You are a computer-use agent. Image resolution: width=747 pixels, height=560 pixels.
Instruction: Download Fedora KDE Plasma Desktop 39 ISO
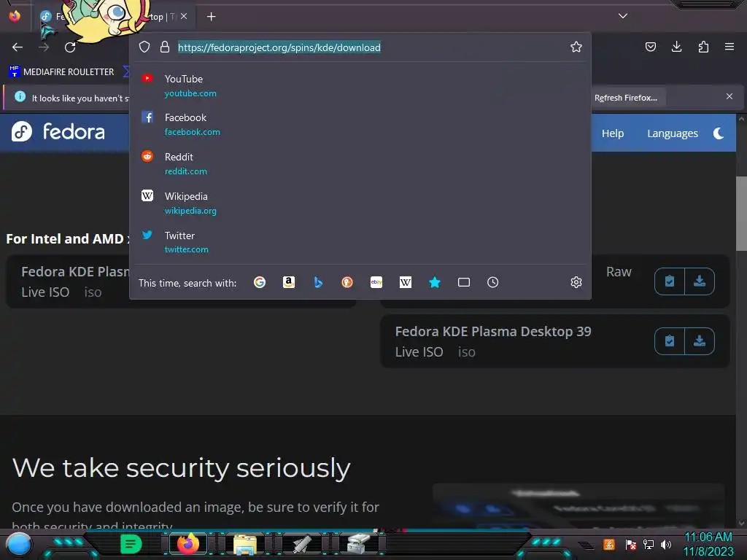(700, 341)
